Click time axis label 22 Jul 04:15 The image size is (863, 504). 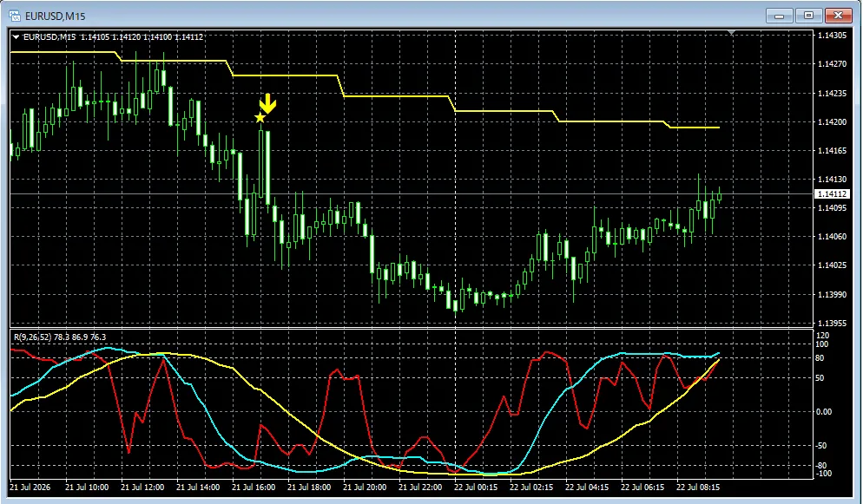tap(587, 487)
